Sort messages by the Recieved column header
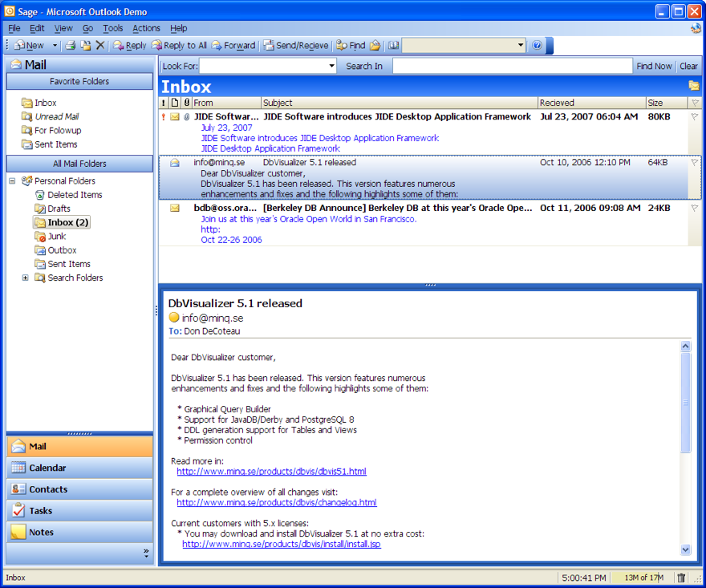Viewport: 706px width, 588px height. tap(591, 103)
